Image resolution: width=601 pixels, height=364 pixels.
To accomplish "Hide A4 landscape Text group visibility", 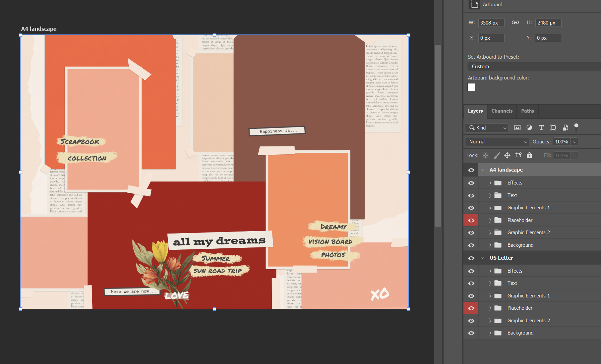I will pos(471,195).
